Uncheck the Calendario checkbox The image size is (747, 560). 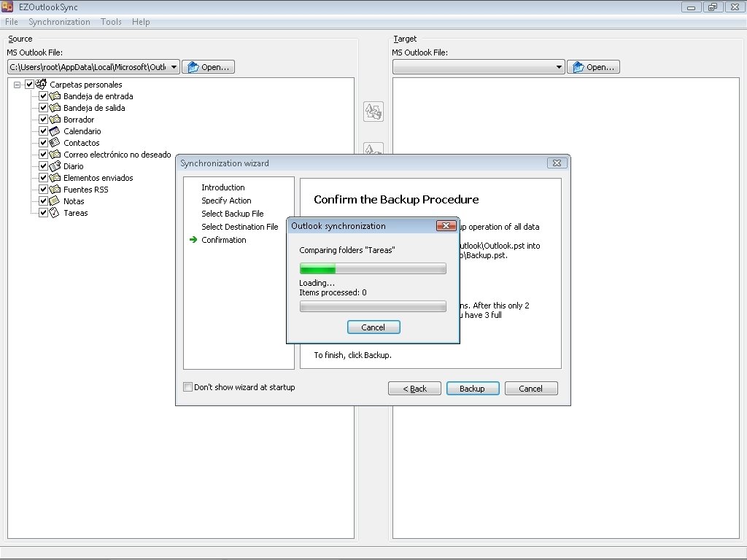point(43,131)
